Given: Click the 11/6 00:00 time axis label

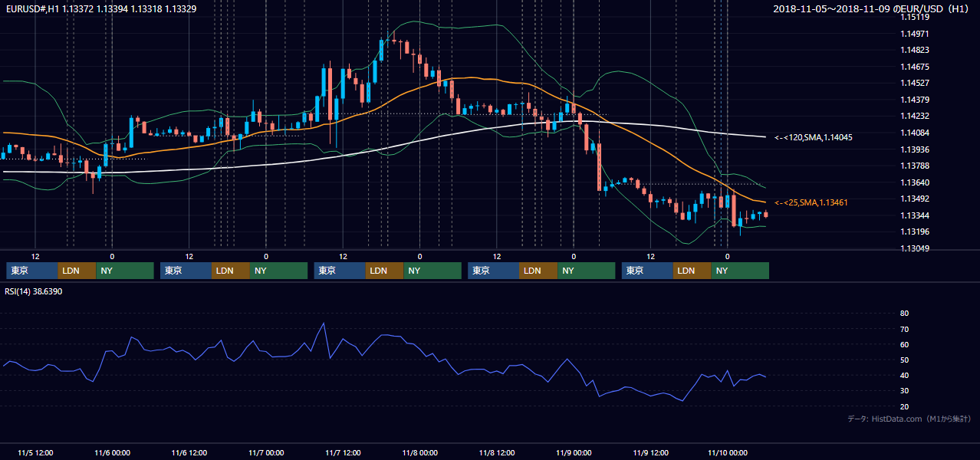Looking at the screenshot, I should click(112, 452).
